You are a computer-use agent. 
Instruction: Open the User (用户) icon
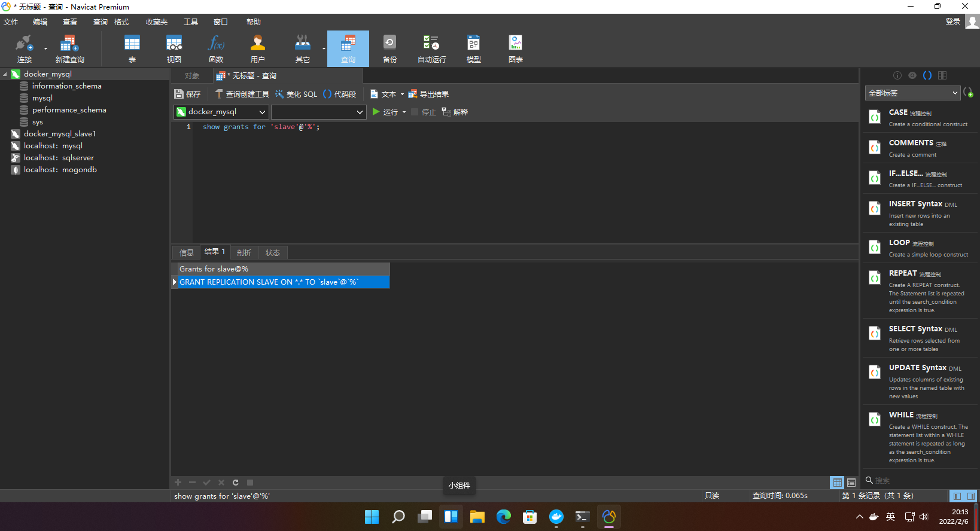click(258, 48)
